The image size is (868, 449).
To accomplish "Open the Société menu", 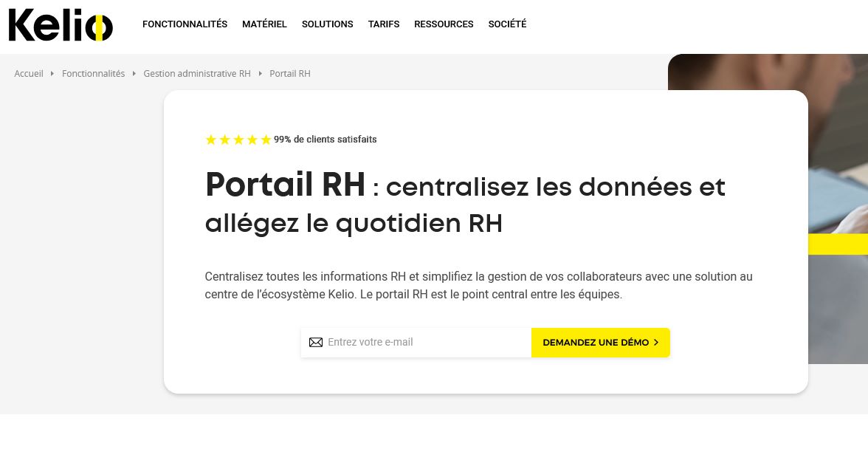I will [x=507, y=24].
